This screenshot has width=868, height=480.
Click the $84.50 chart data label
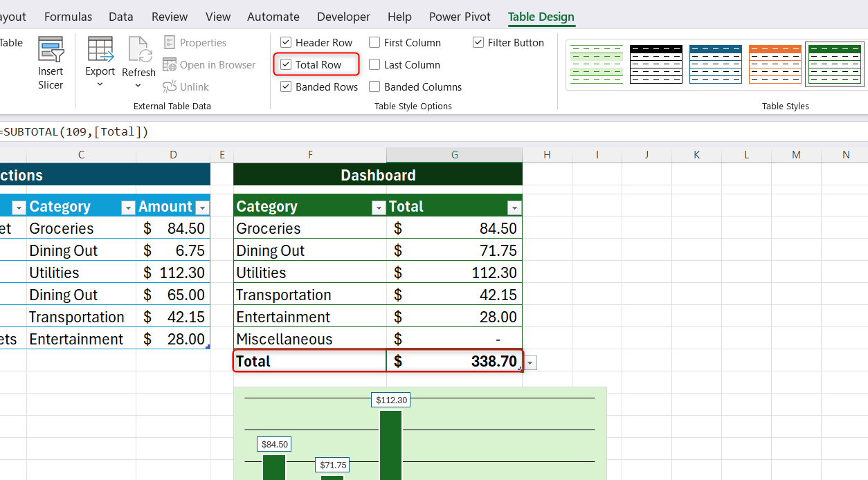click(275, 444)
